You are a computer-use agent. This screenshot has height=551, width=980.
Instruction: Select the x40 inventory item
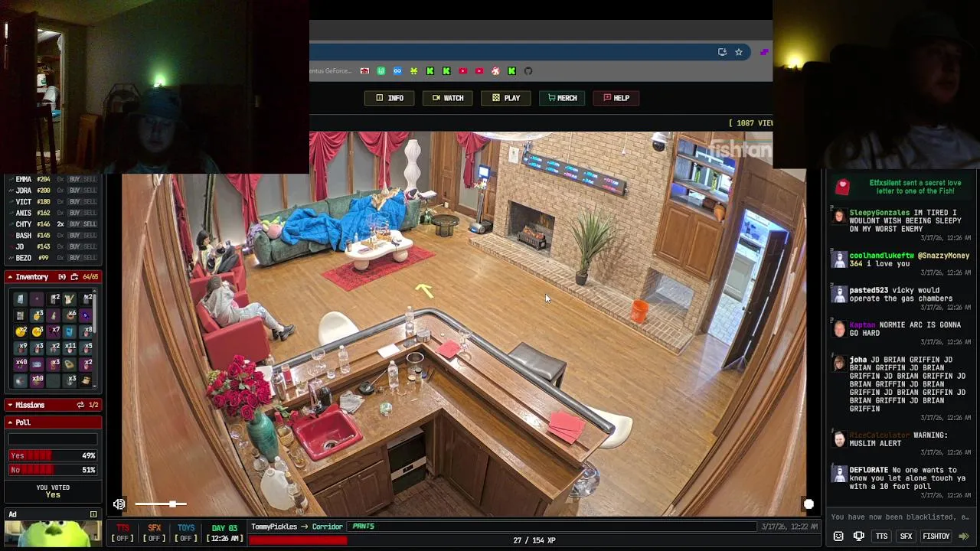click(21, 364)
